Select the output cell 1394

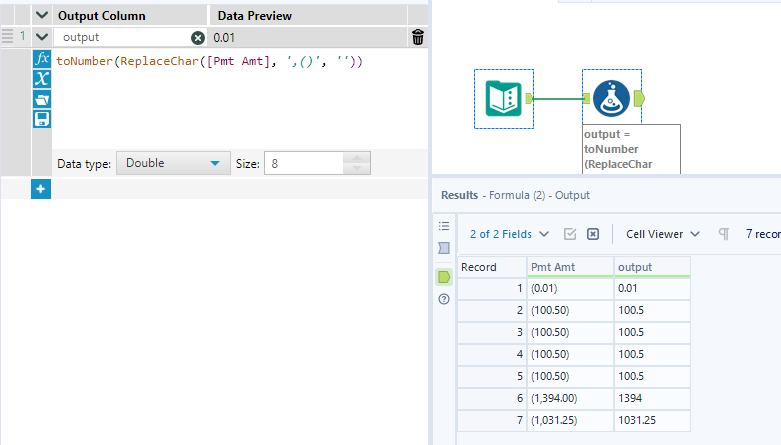pyautogui.click(x=652, y=398)
